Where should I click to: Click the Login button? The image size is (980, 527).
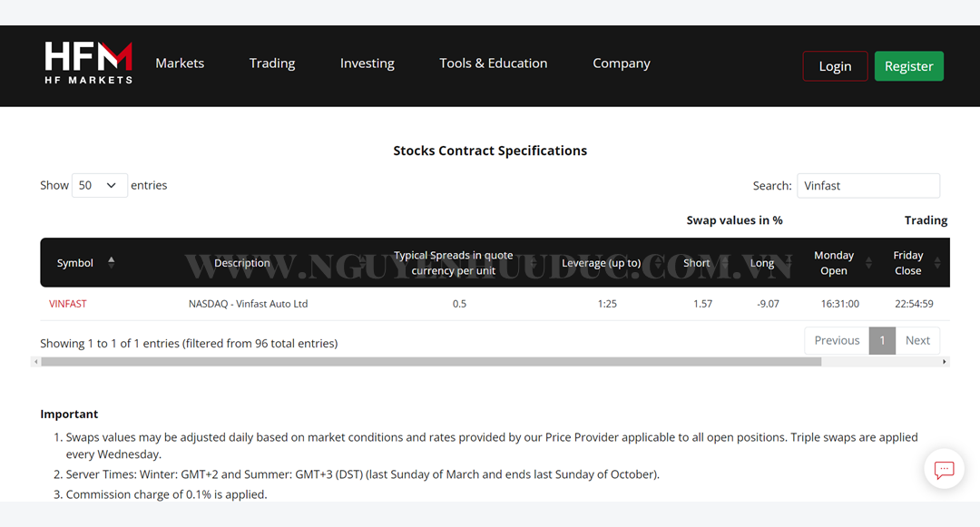835,66
